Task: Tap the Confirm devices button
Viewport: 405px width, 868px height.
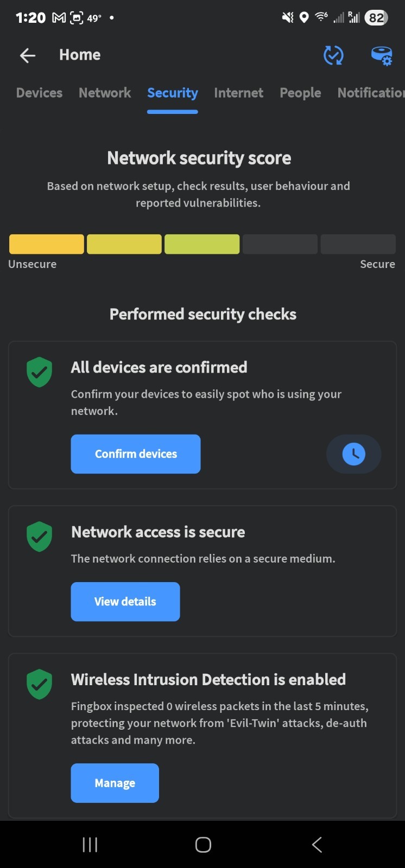Action: [x=136, y=454]
